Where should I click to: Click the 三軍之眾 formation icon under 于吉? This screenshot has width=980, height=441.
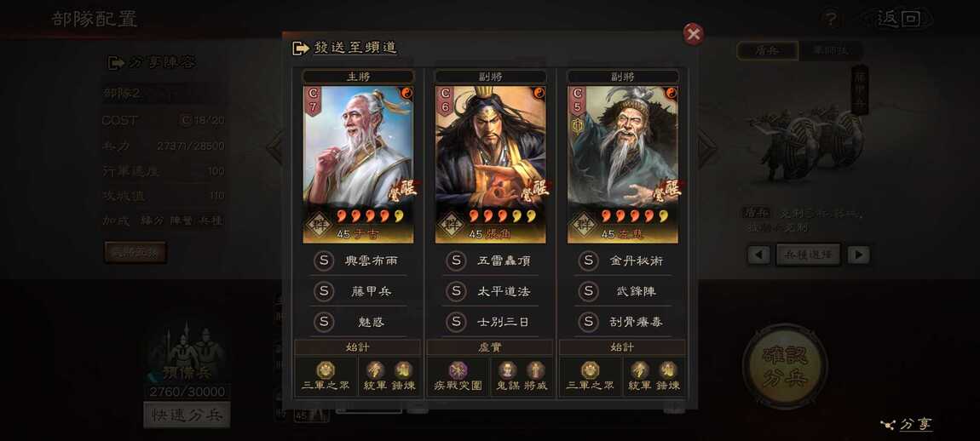click(325, 369)
